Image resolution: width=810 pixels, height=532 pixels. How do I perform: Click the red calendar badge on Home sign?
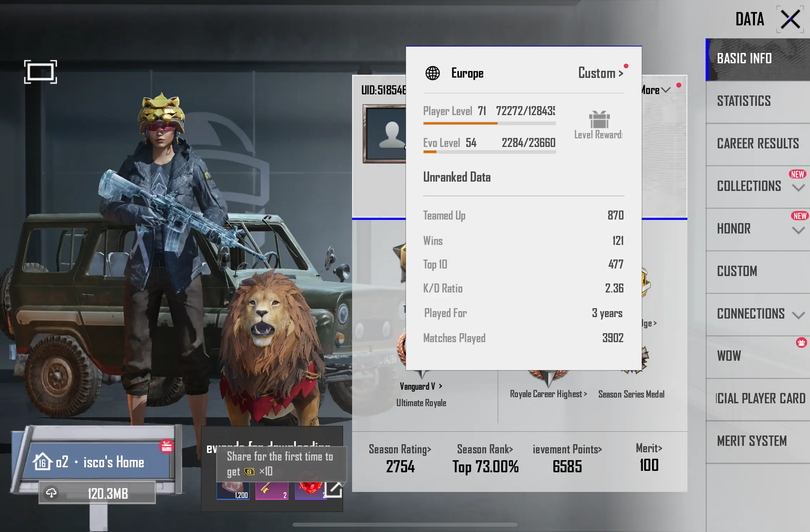[167, 446]
